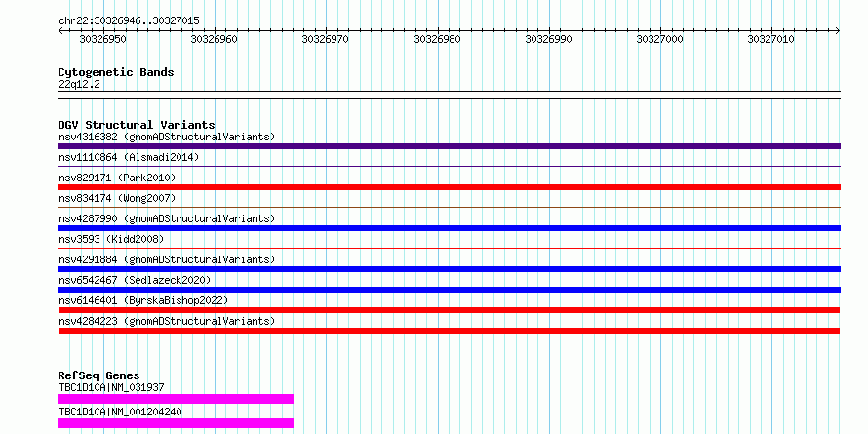Image resolution: width=868 pixels, height=434 pixels.
Task: Click the magenta NM_001204240 gene bar
Action: coord(176,423)
